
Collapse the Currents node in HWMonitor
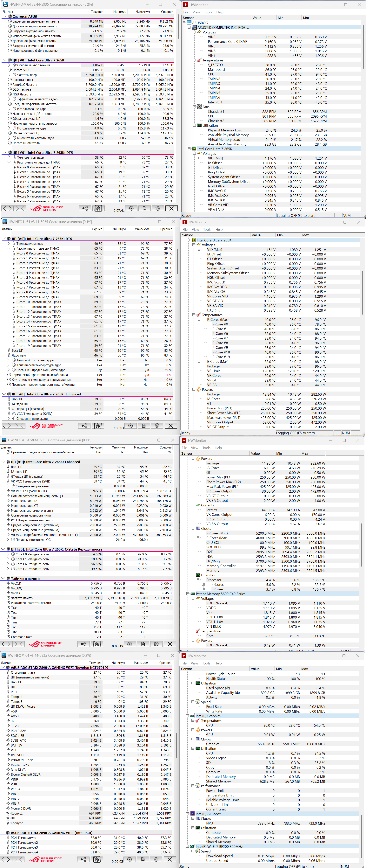coord(193,505)
